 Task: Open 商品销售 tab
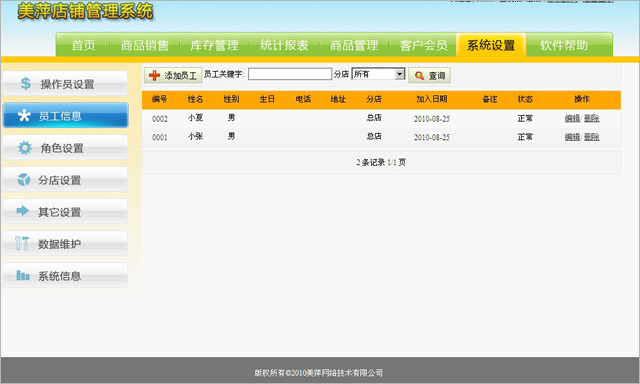(144, 45)
